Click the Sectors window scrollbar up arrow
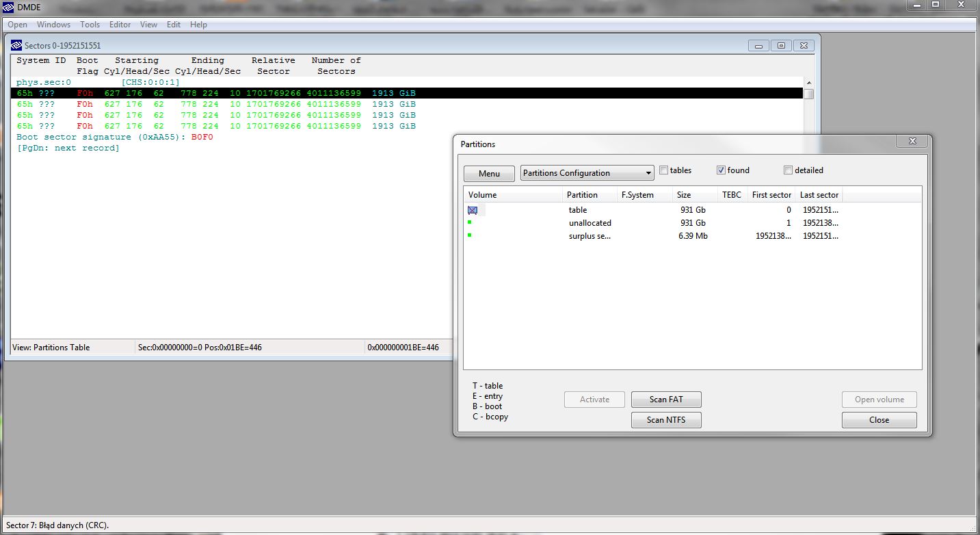 point(808,83)
